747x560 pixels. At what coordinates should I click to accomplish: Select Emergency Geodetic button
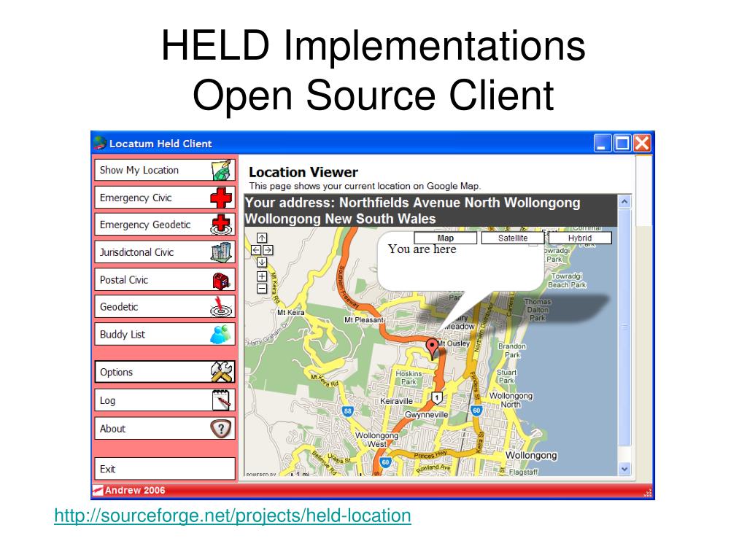click(165, 225)
